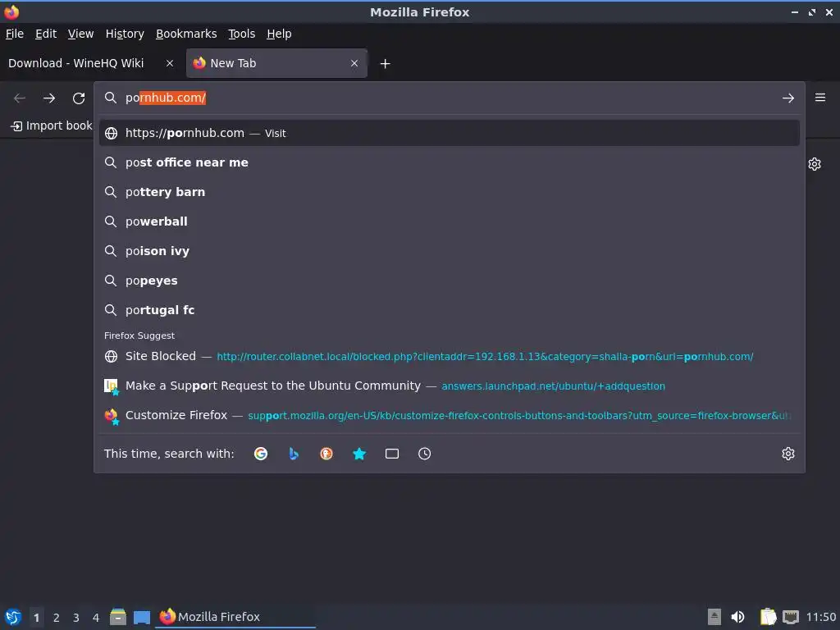Click the Import bookmarks toolbar item
The width and height of the screenshot is (840, 630).
(52, 126)
